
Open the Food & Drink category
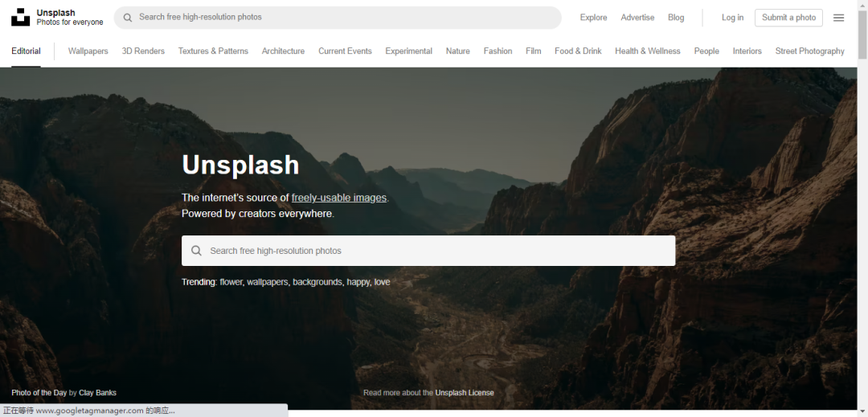(578, 51)
